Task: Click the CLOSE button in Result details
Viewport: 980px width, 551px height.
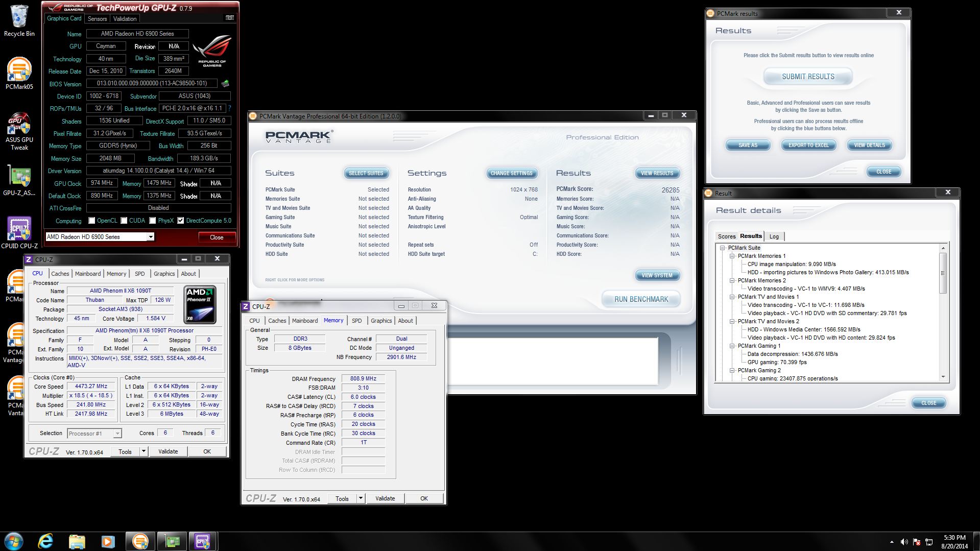Action: (x=928, y=403)
